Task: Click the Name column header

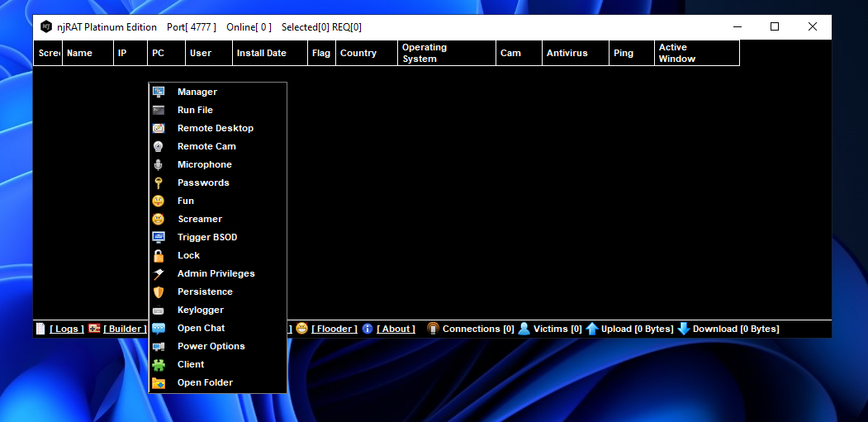Action: click(x=88, y=53)
